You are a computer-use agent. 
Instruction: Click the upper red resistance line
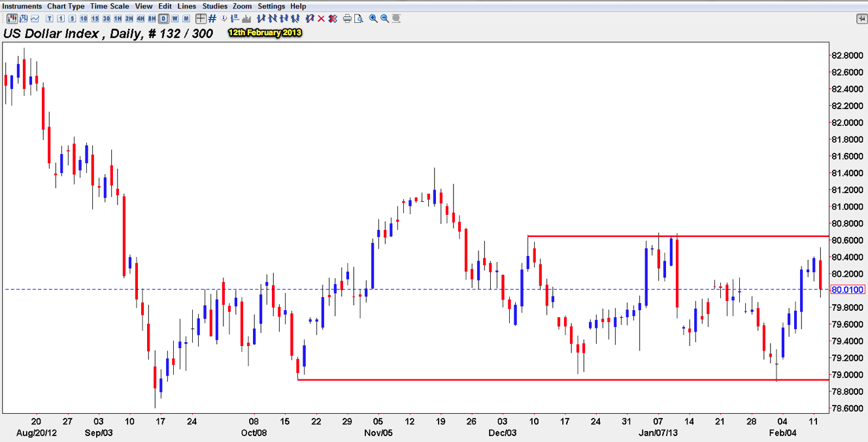pyautogui.click(x=678, y=236)
